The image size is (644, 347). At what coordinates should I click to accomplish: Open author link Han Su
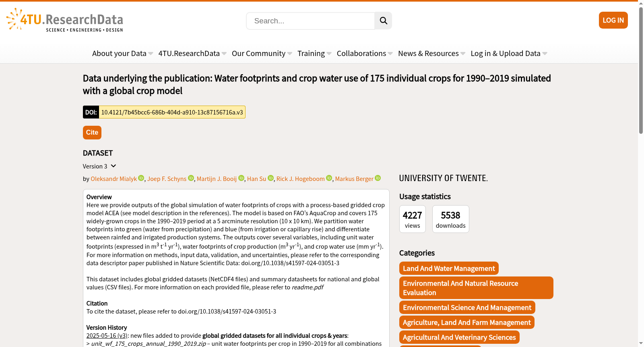point(256,179)
